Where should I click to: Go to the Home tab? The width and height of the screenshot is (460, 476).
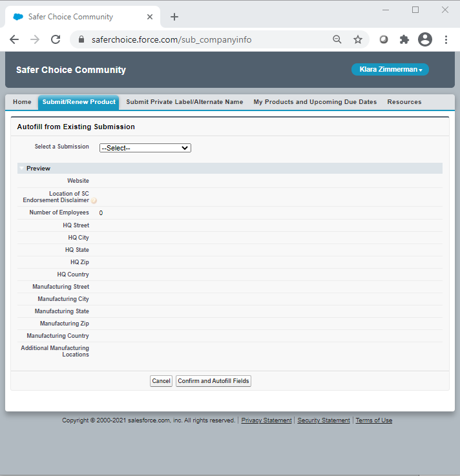pyautogui.click(x=22, y=102)
